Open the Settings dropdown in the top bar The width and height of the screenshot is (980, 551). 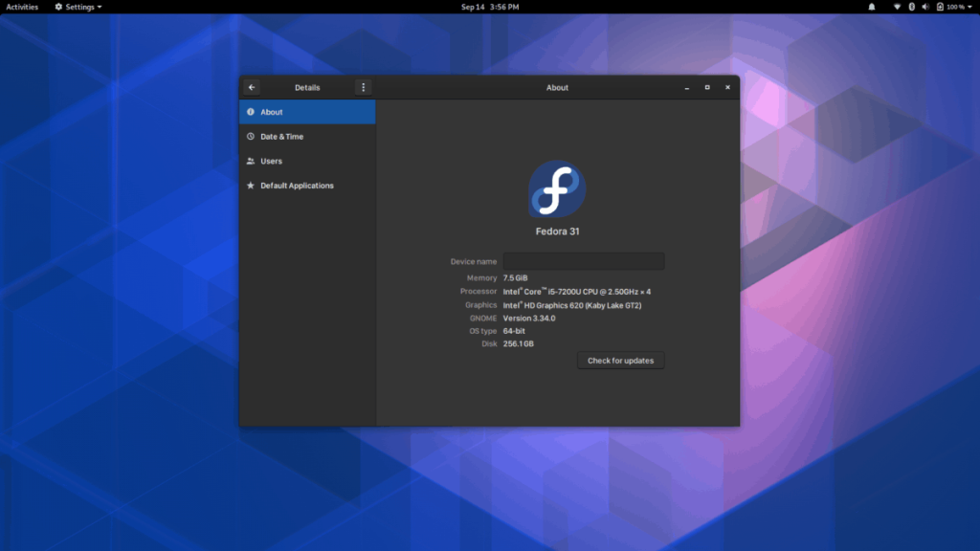click(x=78, y=7)
